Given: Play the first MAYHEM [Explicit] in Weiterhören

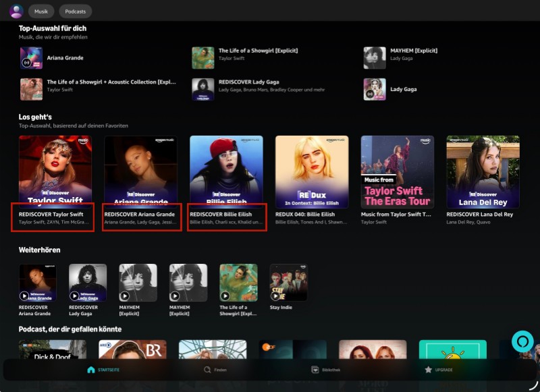Looking at the screenshot, I should click(125, 296).
